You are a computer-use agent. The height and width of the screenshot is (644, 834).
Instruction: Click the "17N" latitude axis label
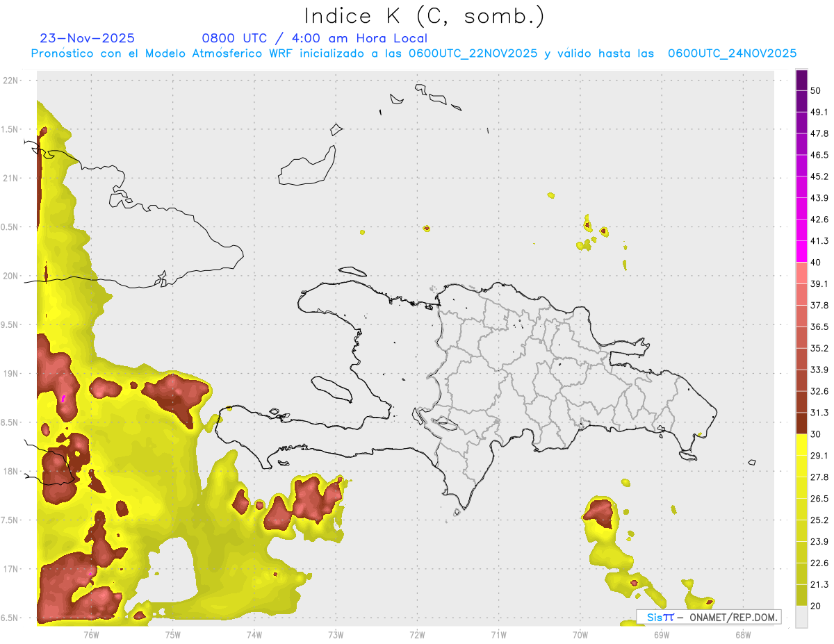(x=10, y=570)
